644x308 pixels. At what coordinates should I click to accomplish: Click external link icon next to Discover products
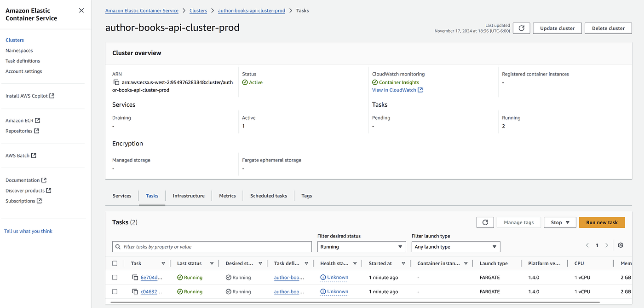[49, 191]
